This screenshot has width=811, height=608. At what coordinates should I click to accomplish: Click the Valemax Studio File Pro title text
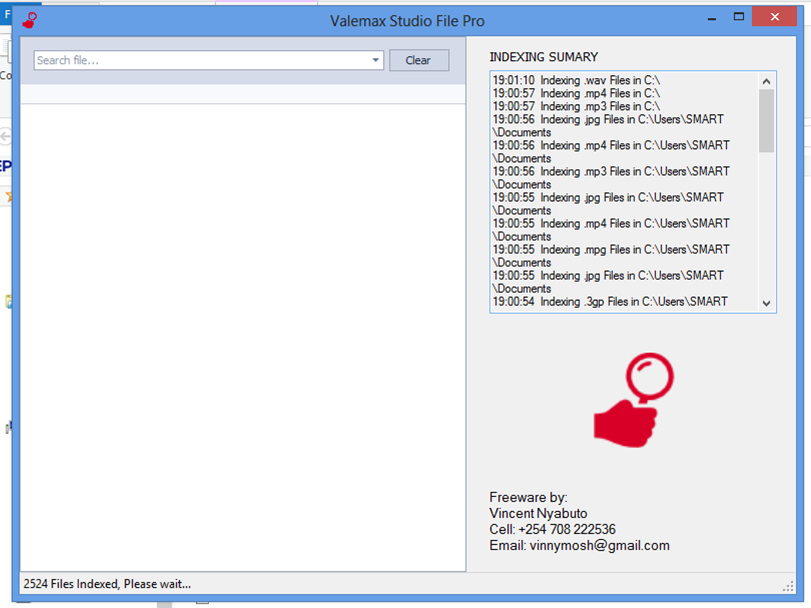pos(407,21)
